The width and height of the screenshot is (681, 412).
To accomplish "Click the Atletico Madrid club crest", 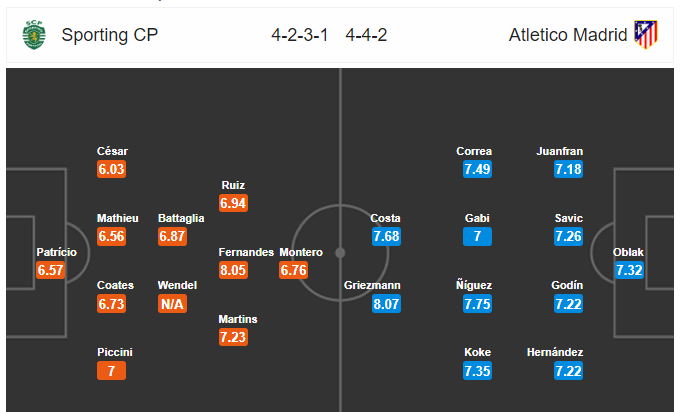I will [x=646, y=35].
